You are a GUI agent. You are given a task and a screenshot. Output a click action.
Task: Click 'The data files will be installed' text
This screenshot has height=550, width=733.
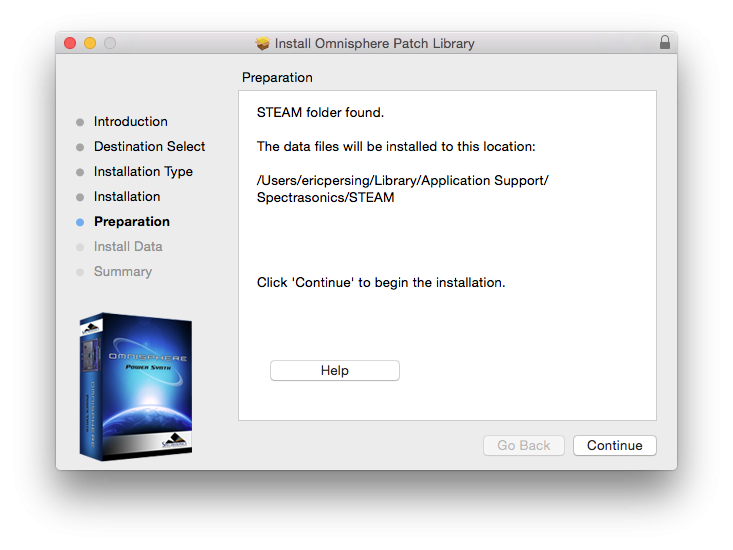396,146
